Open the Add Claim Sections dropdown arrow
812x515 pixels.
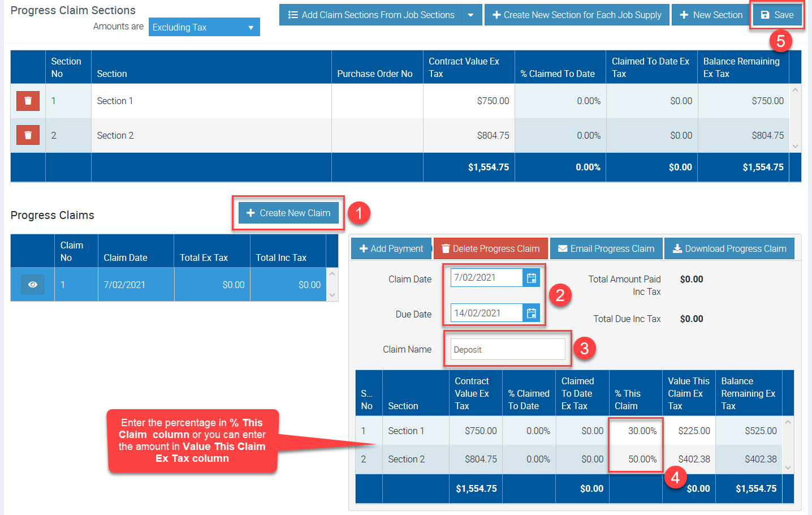[471, 15]
